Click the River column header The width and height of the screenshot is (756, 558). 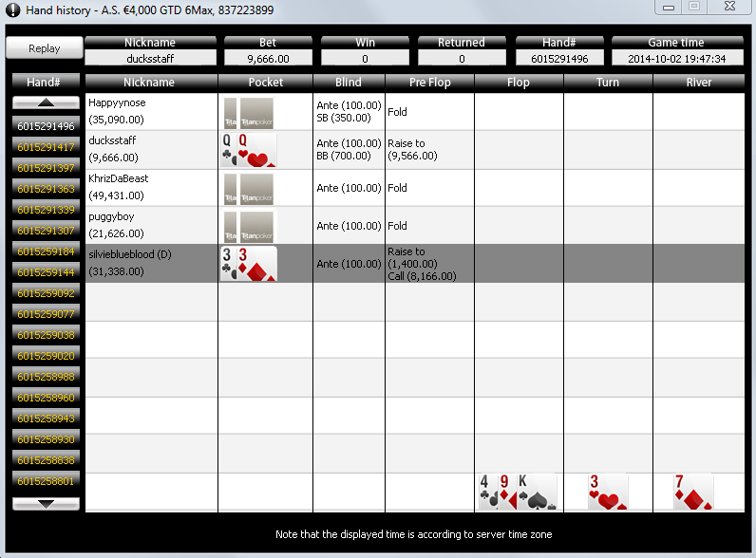pos(699,83)
